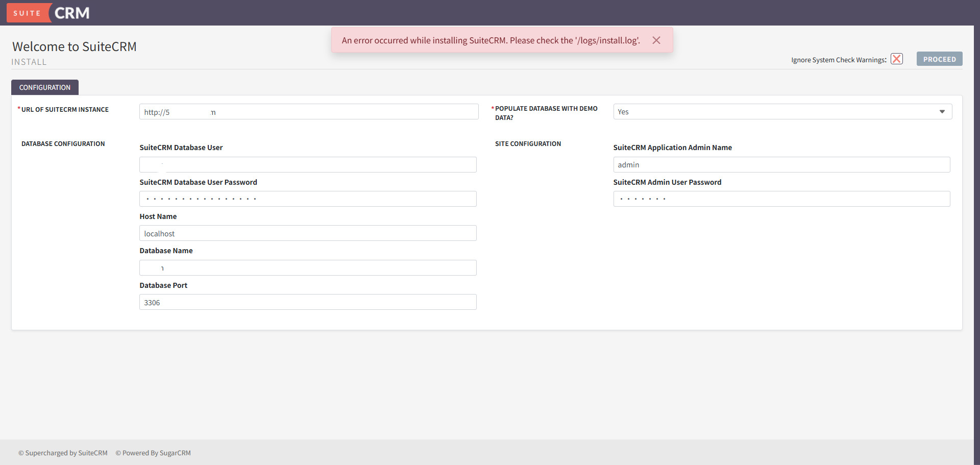The image size is (980, 465).
Task: Click the Powered By SugarCRM footer link
Action: point(153,453)
